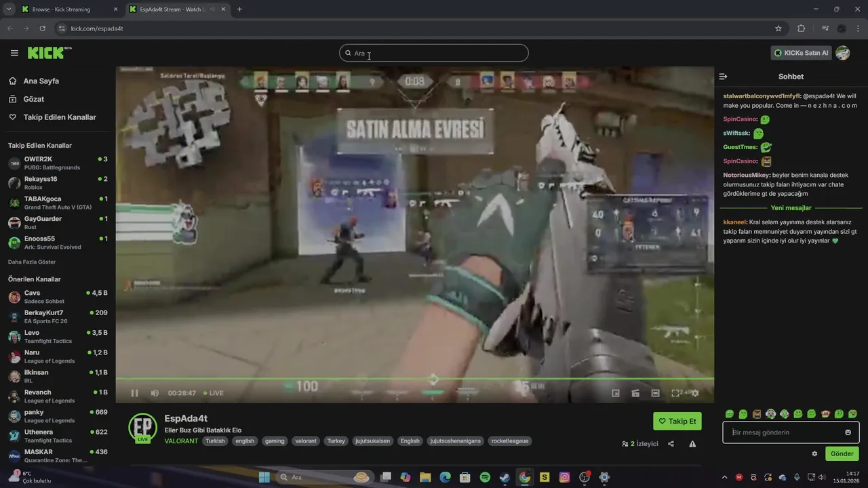The image size is (868, 488).
Task: Pause the live stream video
Action: click(x=134, y=393)
